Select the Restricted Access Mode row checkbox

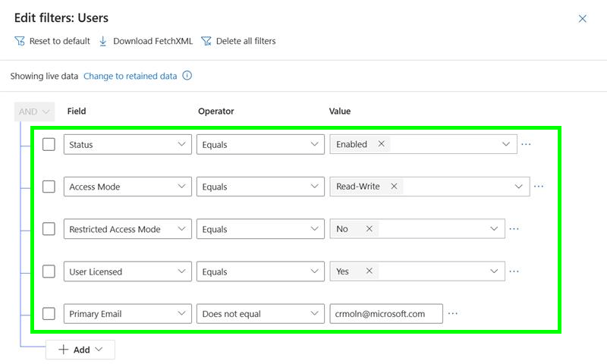(49, 229)
